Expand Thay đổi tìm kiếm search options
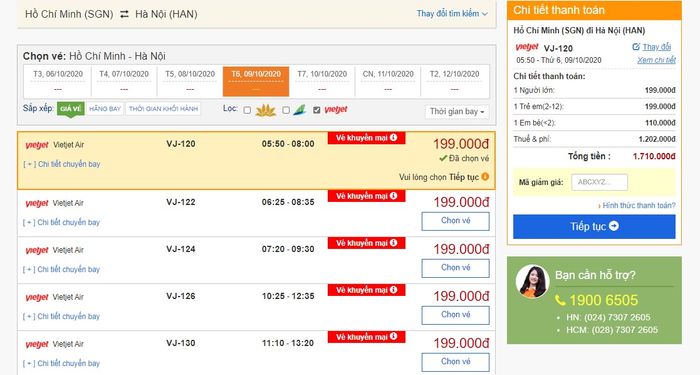 [452, 14]
